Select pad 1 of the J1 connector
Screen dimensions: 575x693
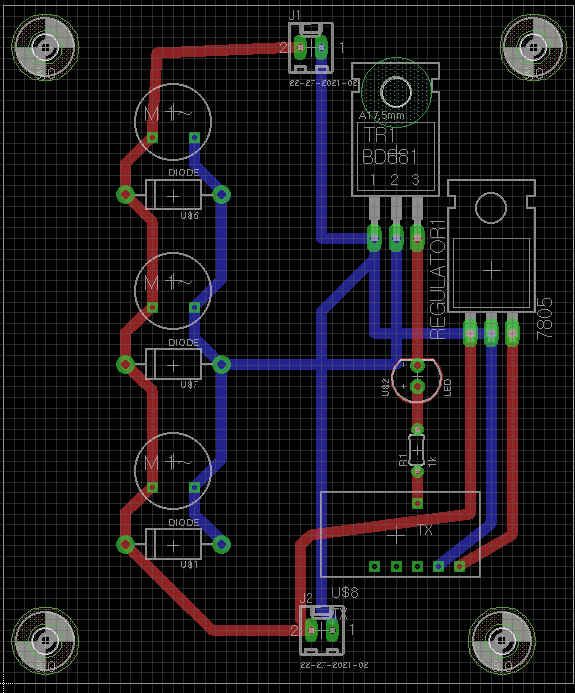tap(321, 47)
